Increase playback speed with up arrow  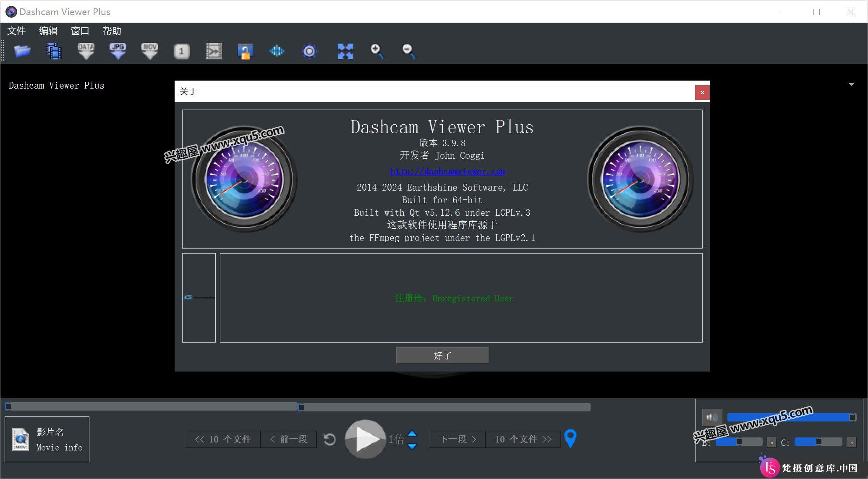tap(412, 434)
